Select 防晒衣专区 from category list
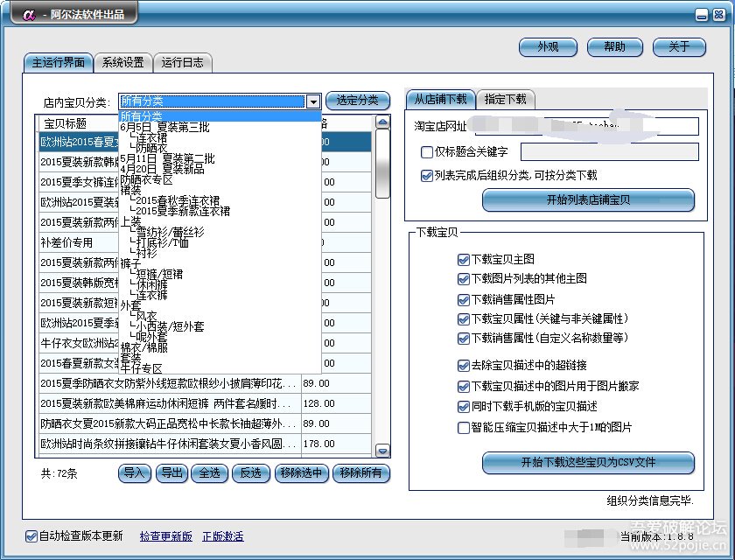This screenshot has width=735, height=560. [146, 179]
